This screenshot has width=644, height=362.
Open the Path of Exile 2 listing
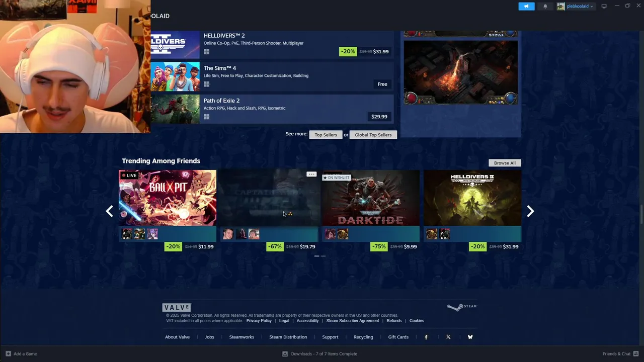click(x=272, y=109)
